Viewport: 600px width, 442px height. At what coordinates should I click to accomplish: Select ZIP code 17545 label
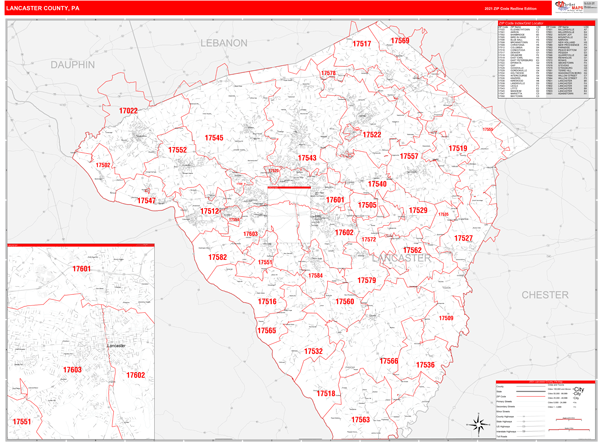[x=214, y=138]
